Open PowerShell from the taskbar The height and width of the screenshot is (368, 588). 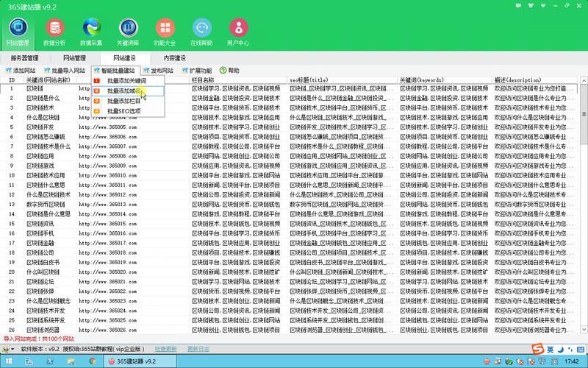[50, 361]
